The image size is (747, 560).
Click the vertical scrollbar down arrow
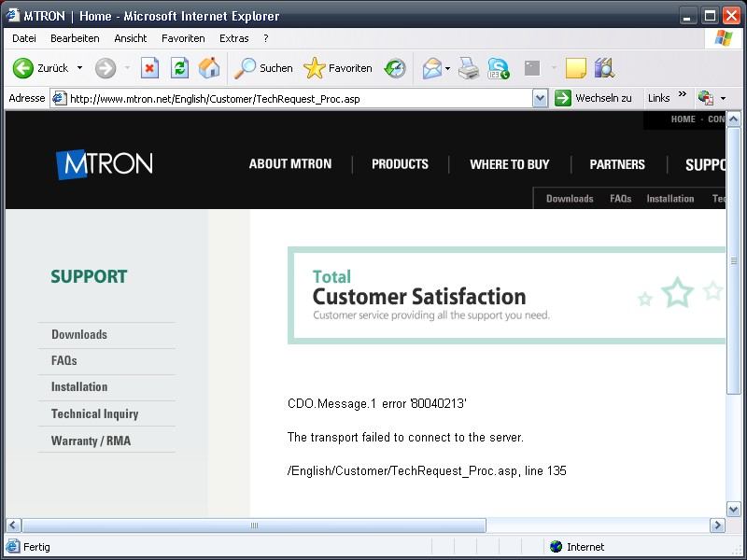coord(734,509)
